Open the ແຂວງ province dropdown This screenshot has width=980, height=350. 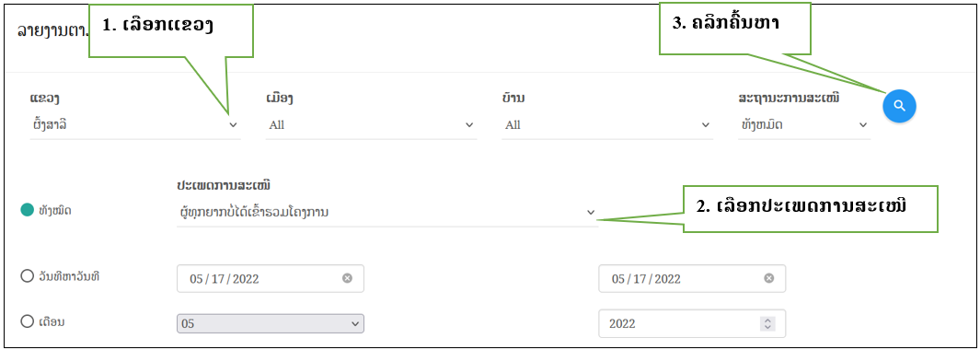click(135, 125)
